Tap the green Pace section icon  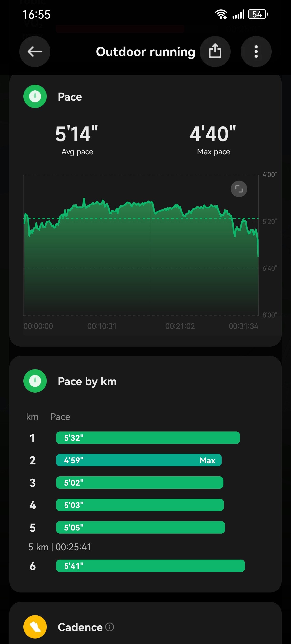point(35,97)
